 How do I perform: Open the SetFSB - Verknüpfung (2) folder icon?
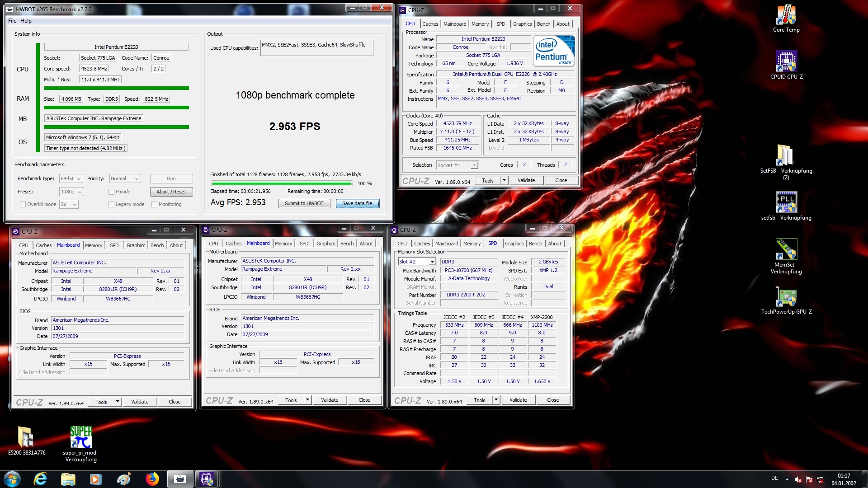786,155
